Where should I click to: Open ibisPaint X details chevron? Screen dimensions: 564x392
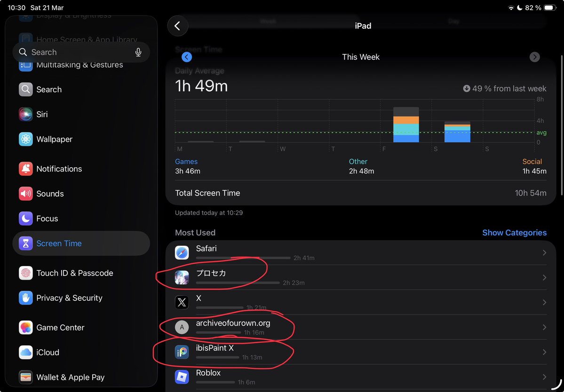click(x=544, y=352)
